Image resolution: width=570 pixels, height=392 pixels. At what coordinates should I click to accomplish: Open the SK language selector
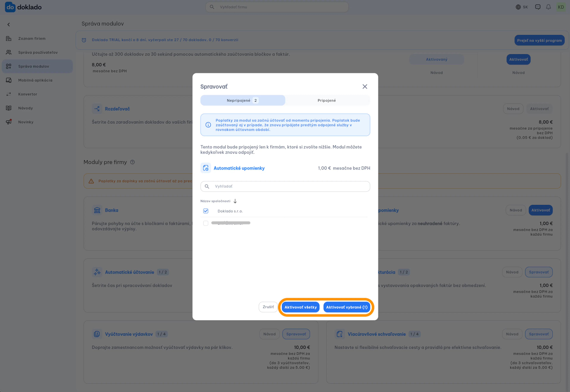tap(522, 7)
